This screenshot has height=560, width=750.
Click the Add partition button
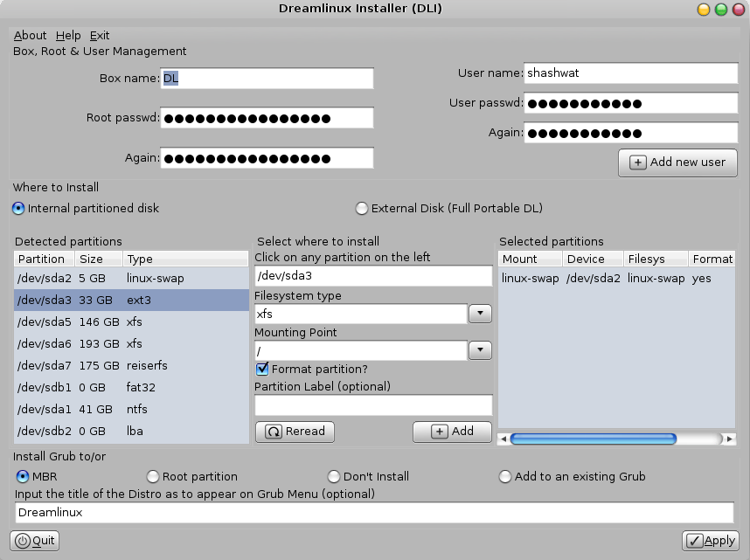pyautogui.click(x=452, y=431)
